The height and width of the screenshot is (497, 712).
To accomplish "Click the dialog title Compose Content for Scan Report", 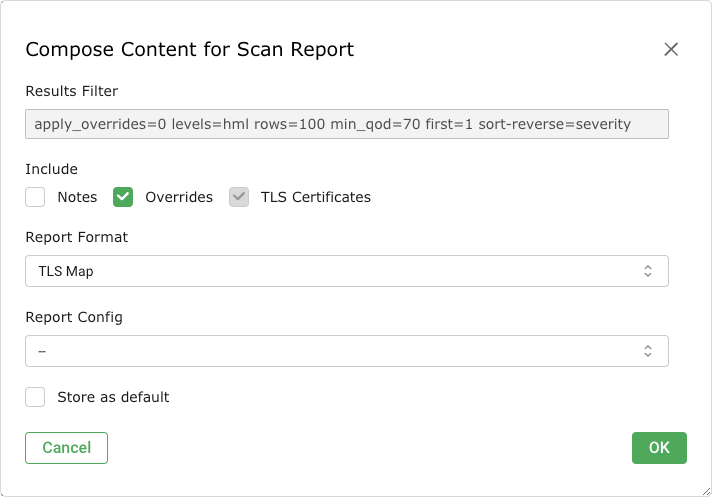I will point(189,49).
